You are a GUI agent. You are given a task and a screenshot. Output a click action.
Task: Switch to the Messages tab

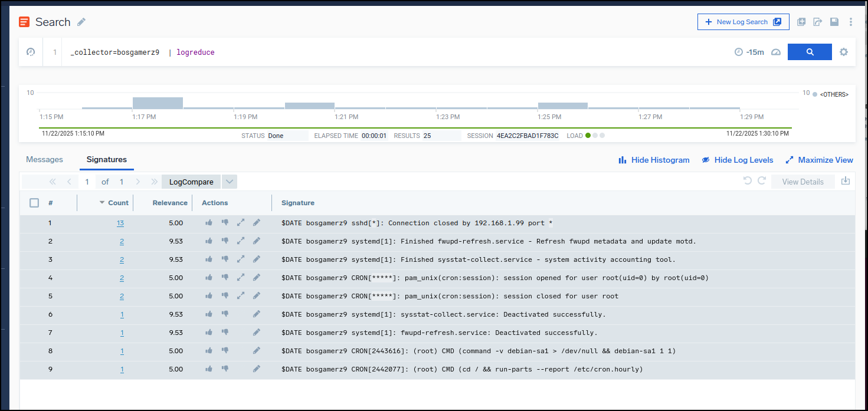[x=44, y=159]
